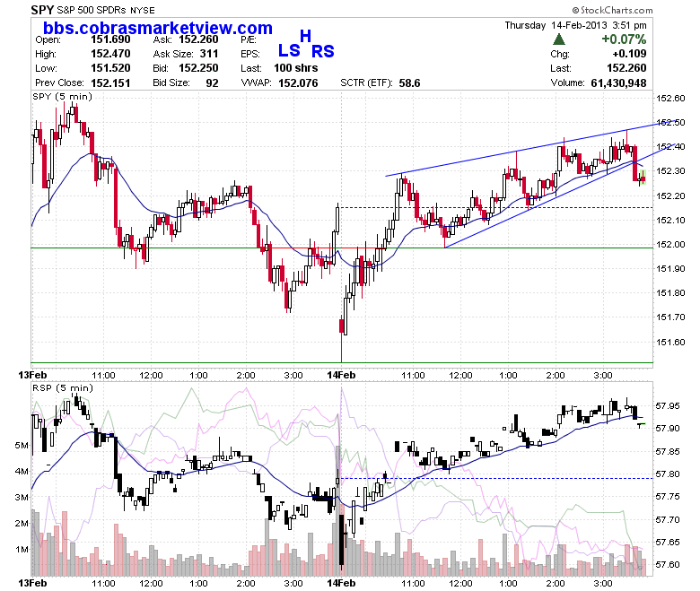Image resolution: width=700 pixels, height=591 pixels.
Task: Click the Volume 61,430,948 value
Action: pos(618,83)
